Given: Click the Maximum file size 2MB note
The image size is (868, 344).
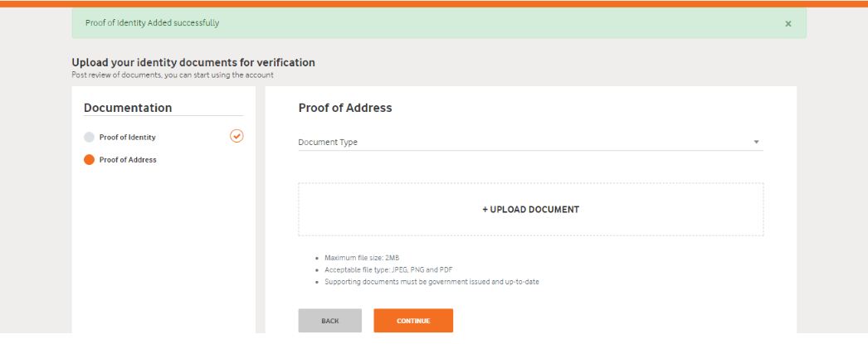Looking at the screenshot, I should click(362, 258).
